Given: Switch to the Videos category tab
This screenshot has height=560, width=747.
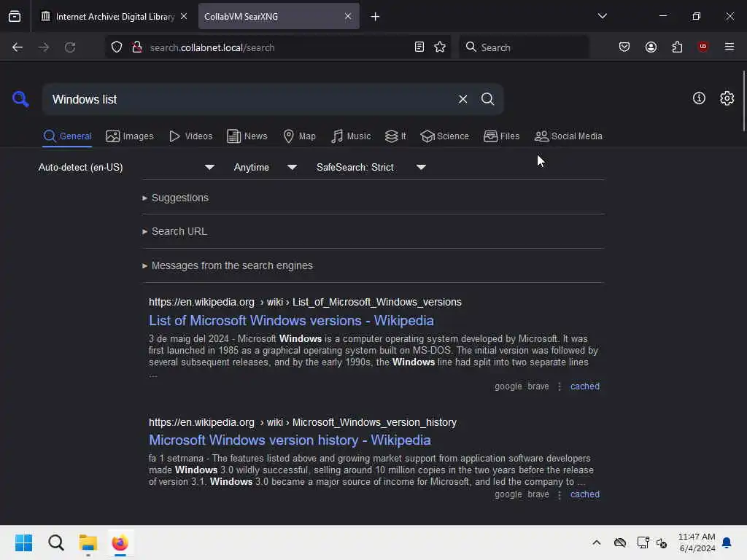Looking at the screenshot, I should (190, 136).
